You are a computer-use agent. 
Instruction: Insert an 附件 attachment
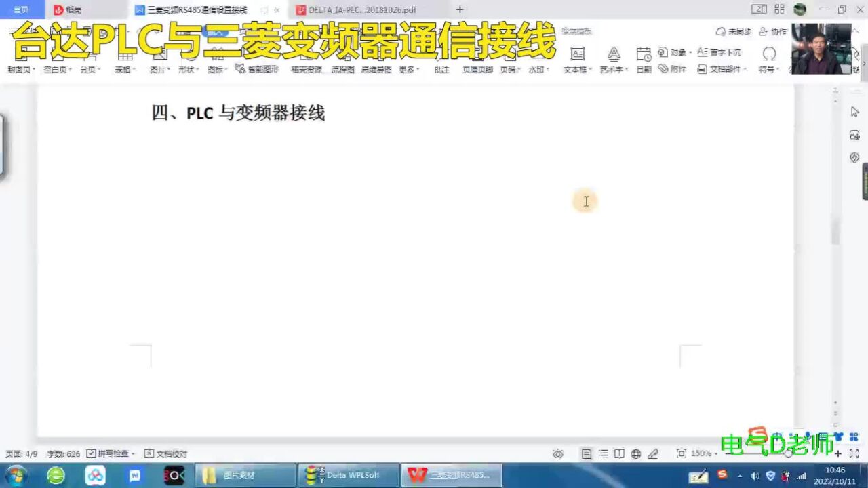point(672,69)
